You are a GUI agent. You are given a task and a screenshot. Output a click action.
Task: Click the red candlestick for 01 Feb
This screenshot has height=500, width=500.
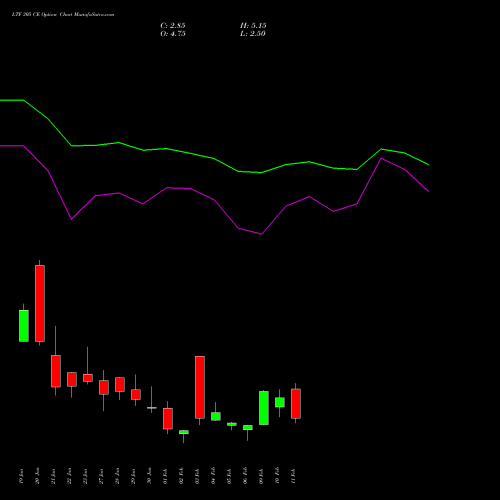[x=168, y=418]
